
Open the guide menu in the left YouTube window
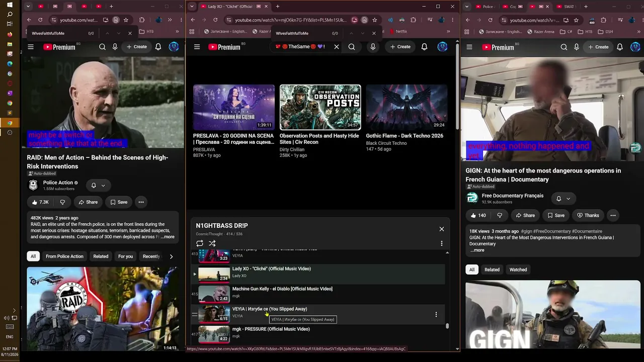click(x=31, y=47)
